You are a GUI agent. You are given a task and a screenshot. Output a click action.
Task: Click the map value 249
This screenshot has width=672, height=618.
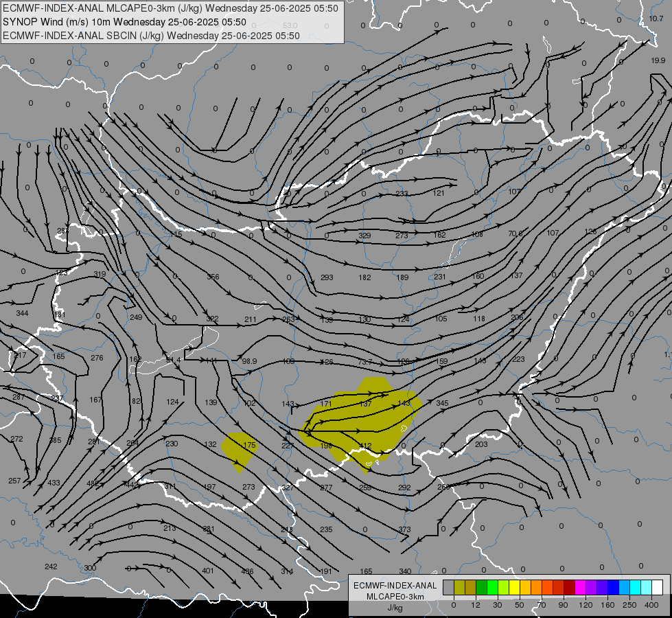coord(136,317)
